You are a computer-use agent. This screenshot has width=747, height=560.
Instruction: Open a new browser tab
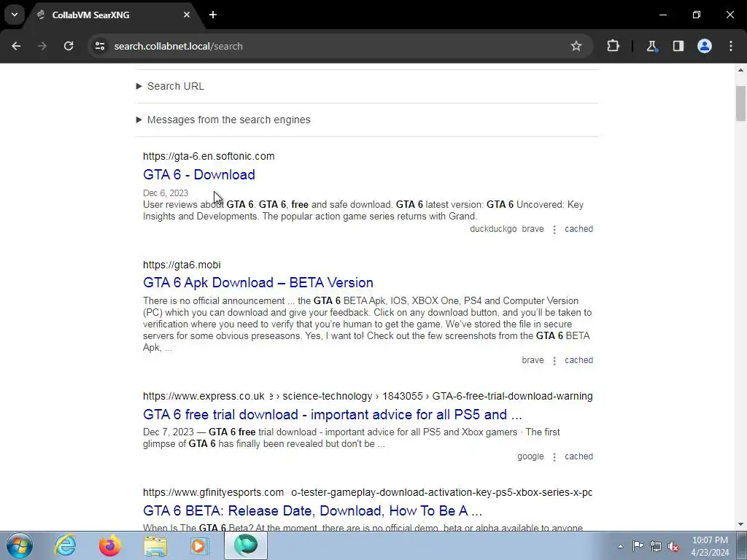[x=213, y=15]
